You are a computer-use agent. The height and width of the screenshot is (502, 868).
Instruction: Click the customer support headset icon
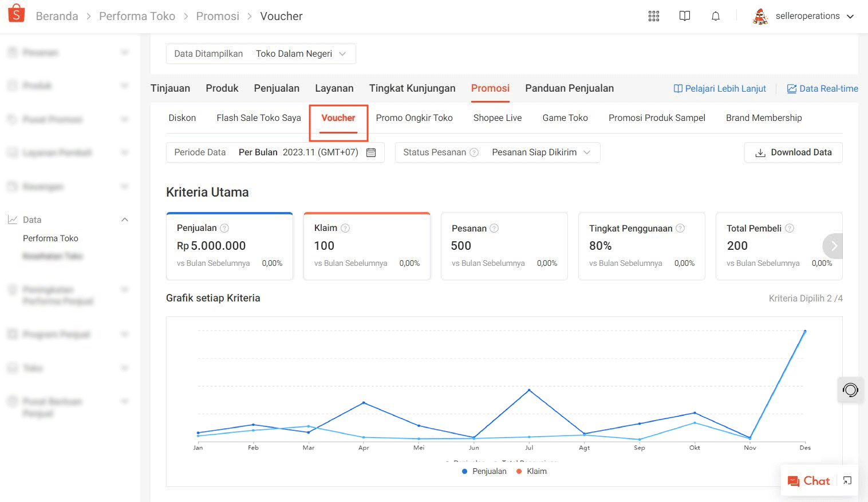(x=850, y=390)
